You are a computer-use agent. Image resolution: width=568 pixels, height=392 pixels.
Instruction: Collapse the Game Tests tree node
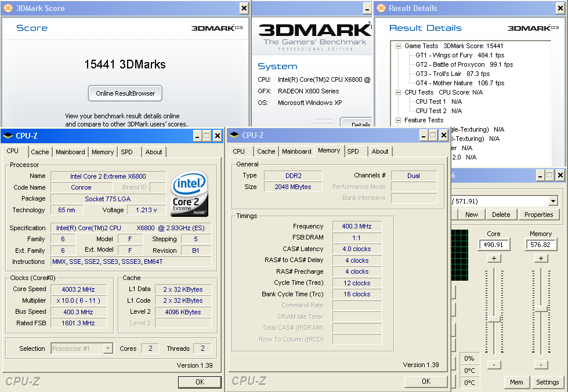[x=398, y=46]
